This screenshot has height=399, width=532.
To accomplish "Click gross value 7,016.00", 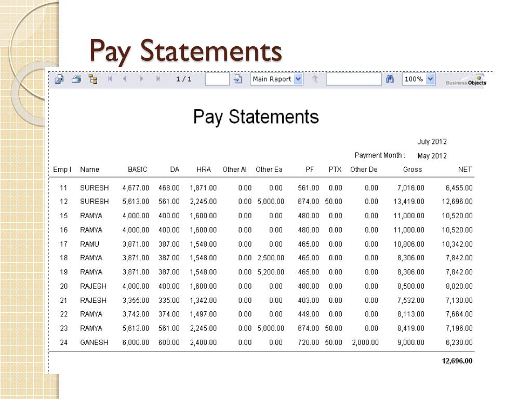I will (411, 188).
